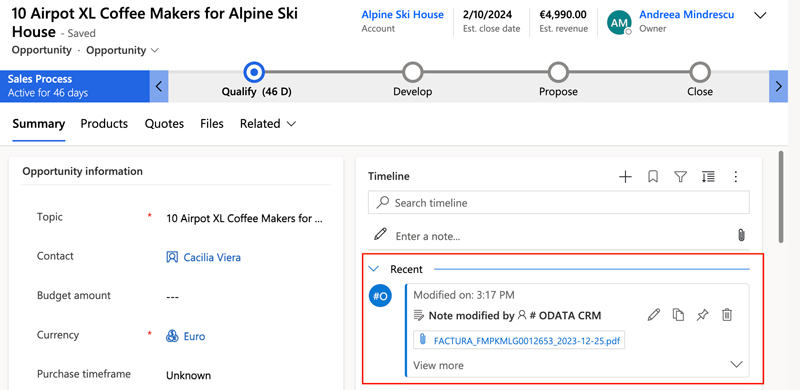
Task: Expand the header chevron next to owner
Action: 760,15
